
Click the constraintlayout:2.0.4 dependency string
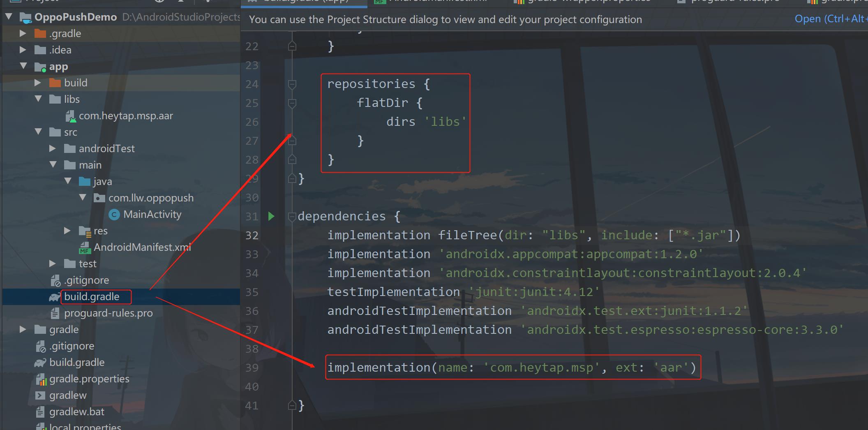click(623, 273)
